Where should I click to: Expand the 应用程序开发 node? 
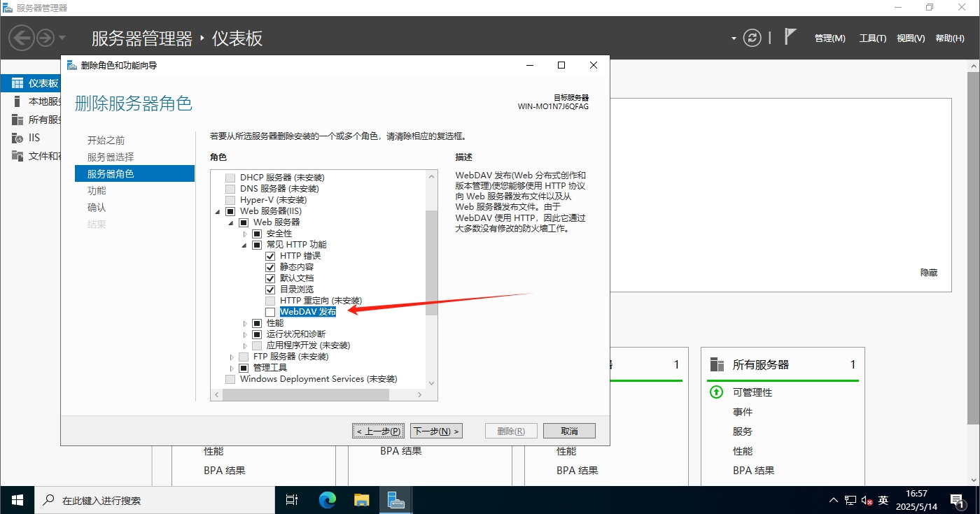coord(245,345)
